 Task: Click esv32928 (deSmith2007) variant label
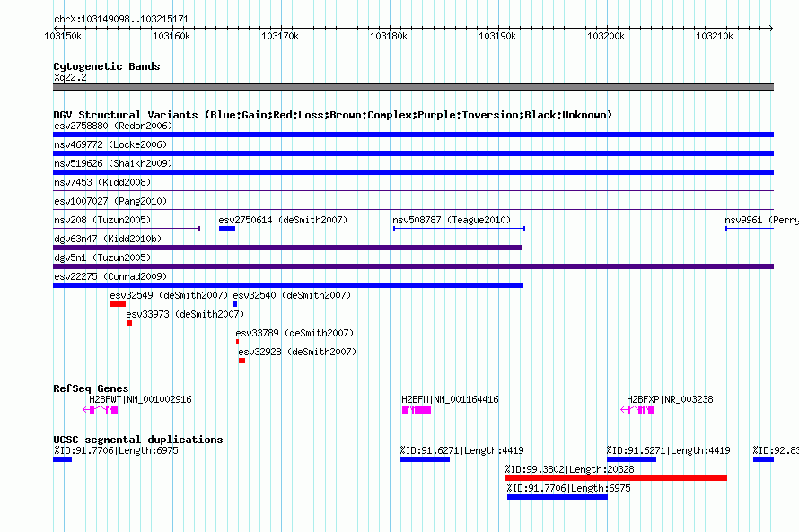[297, 352]
